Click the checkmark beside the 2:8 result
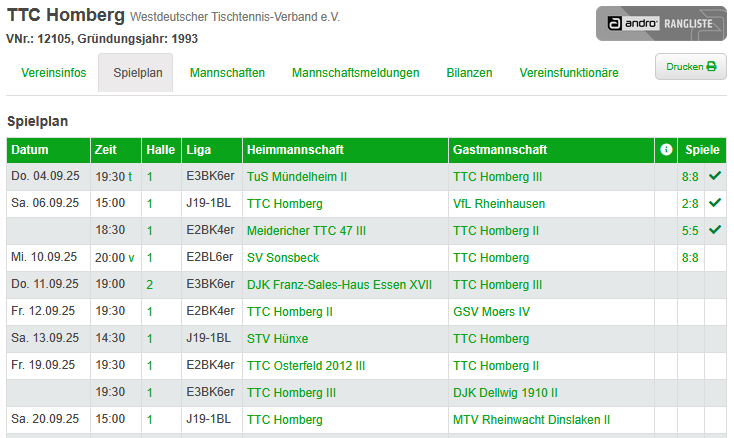Image resolution: width=734 pixels, height=438 pixels. 715,203
